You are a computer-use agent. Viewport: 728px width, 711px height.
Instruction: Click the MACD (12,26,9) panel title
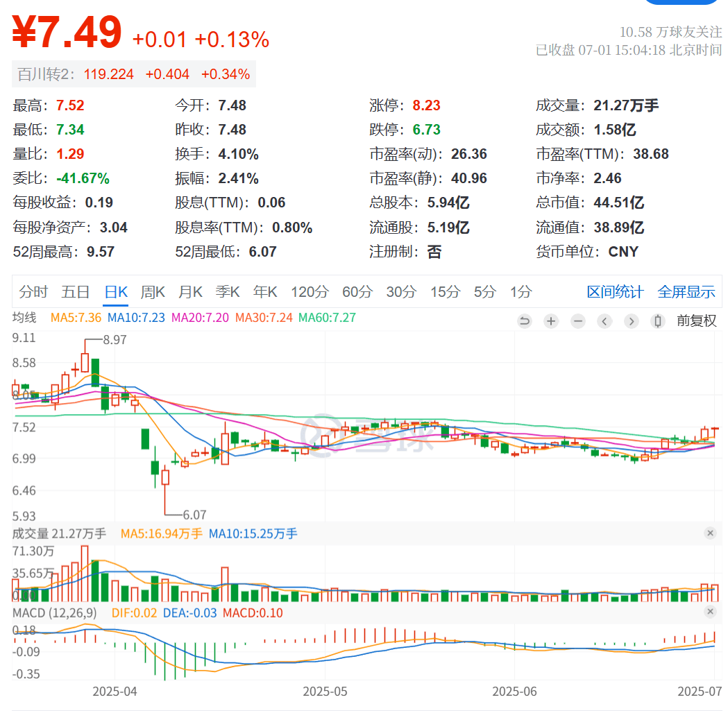54,613
